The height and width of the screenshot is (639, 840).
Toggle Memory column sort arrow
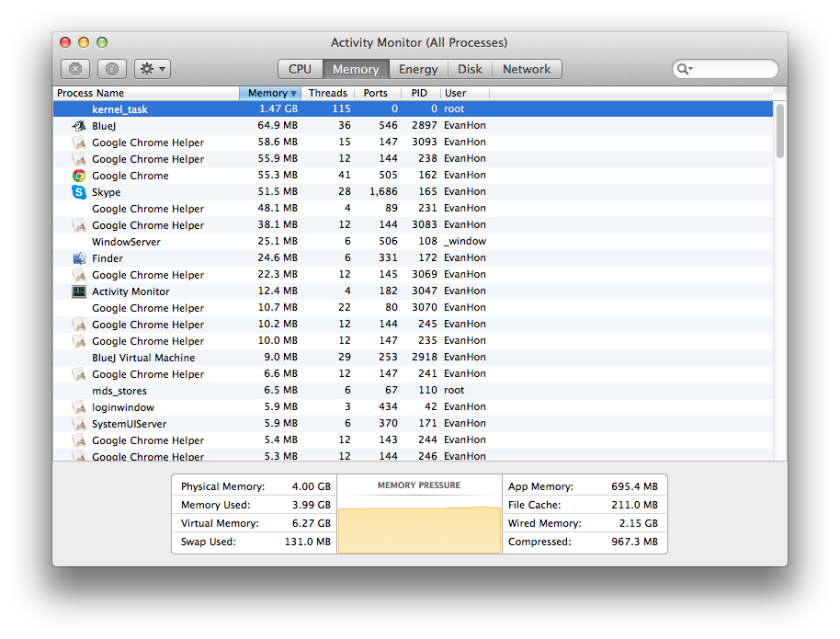pos(293,94)
